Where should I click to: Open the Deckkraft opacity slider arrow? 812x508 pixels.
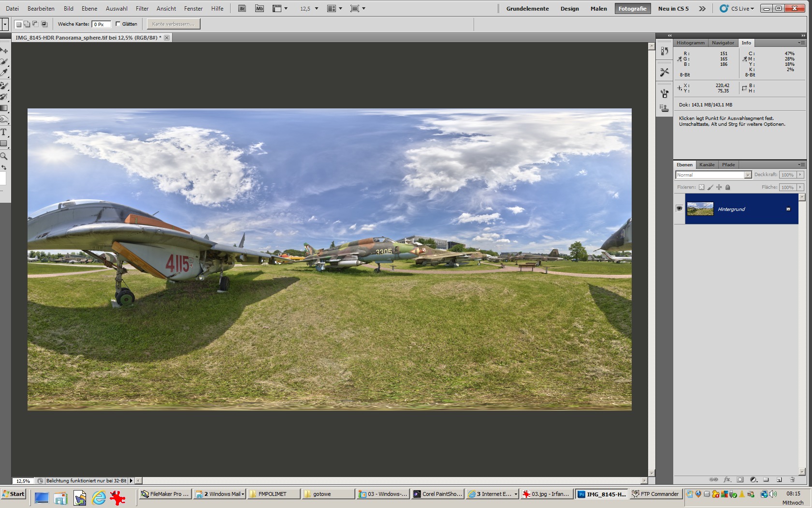coord(800,175)
